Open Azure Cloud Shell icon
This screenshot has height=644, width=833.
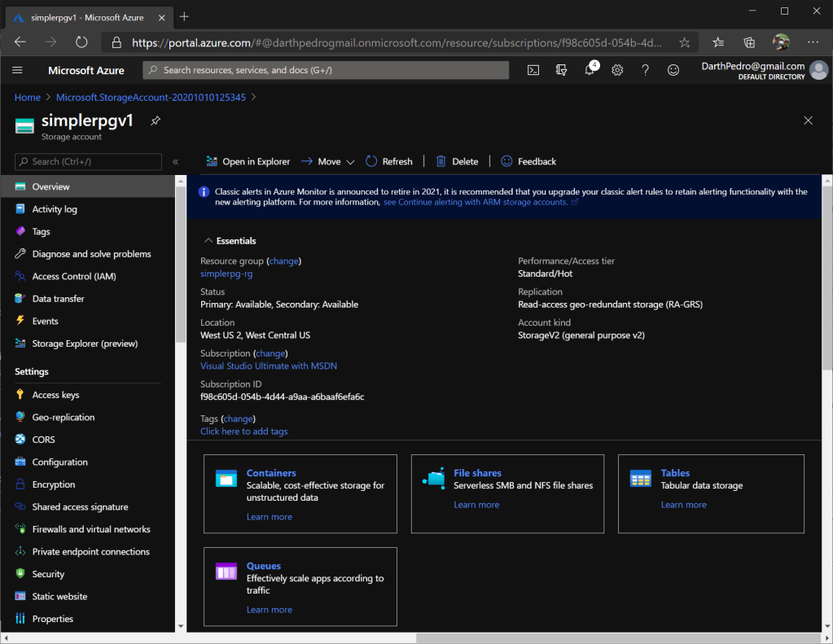coord(533,70)
